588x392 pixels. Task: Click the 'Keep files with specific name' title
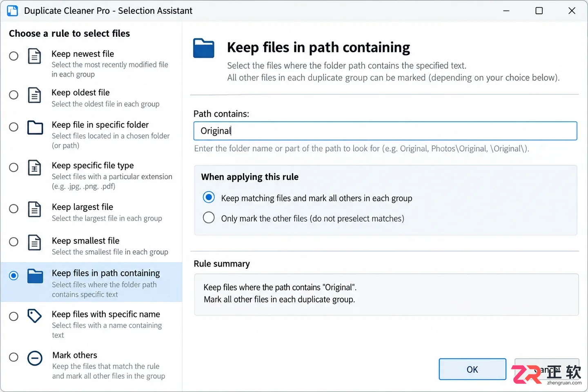point(106,314)
